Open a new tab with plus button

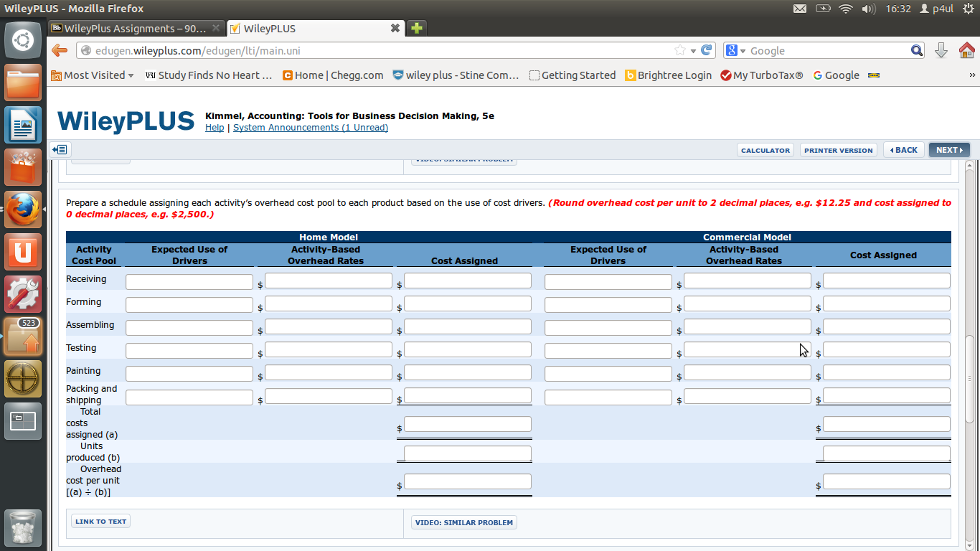click(416, 28)
